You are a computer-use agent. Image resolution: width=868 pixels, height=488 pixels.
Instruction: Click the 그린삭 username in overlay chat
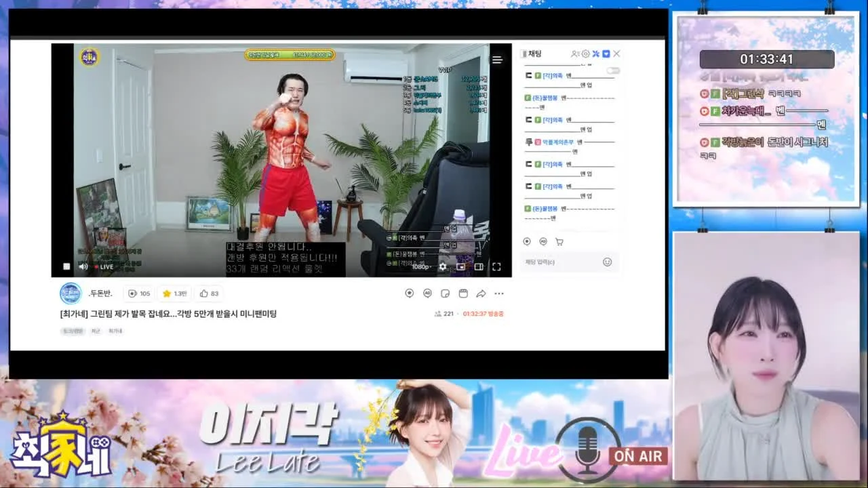click(x=743, y=93)
